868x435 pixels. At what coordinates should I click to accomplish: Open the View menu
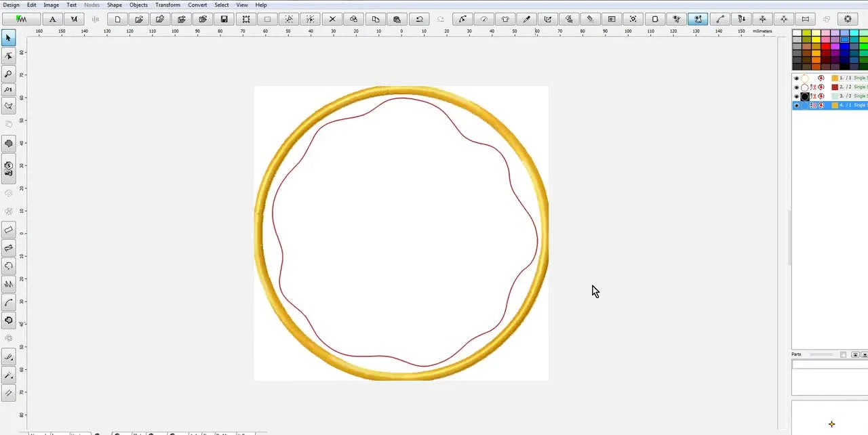click(x=242, y=5)
